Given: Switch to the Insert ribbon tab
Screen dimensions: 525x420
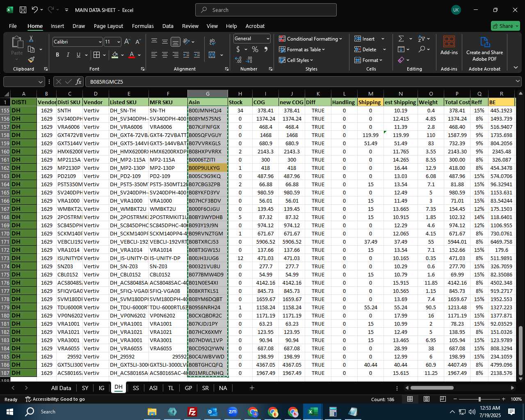Looking at the screenshot, I should [x=57, y=26].
